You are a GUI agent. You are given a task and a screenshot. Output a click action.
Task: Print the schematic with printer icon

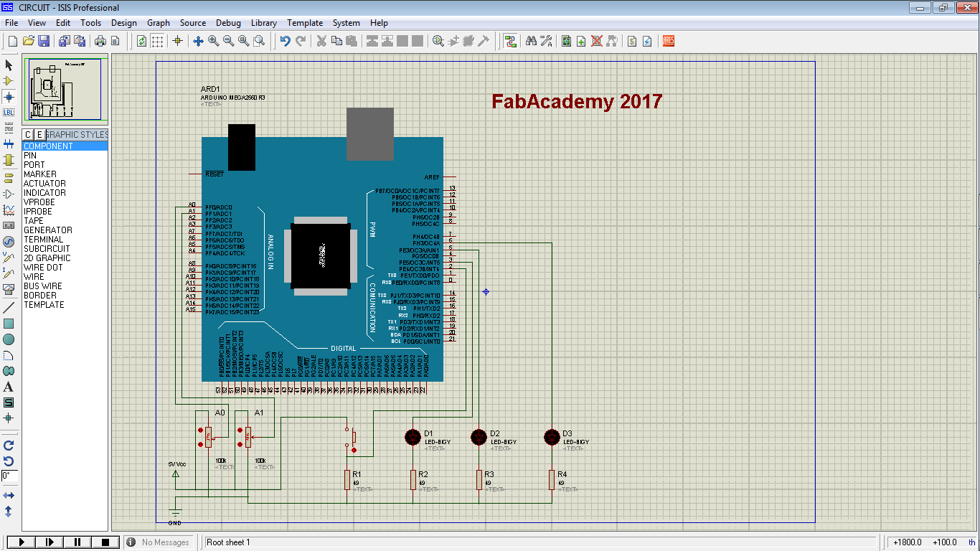[x=100, y=41]
